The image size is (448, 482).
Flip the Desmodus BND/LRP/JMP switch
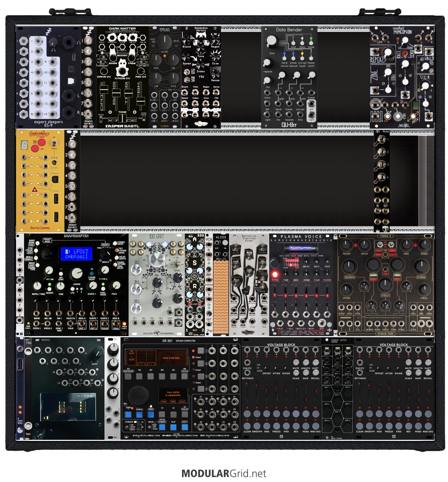pyautogui.click(x=186, y=80)
